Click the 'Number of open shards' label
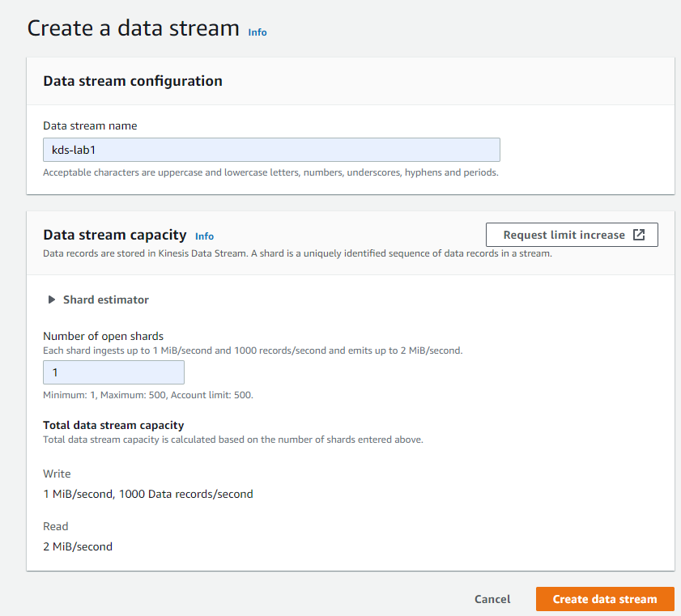This screenshot has height=616, width=681. (x=103, y=336)
